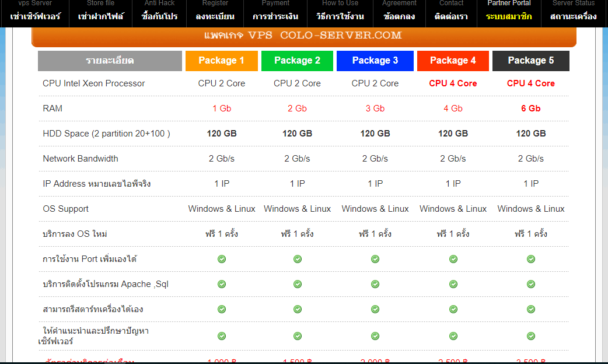Click the 120 GB value under Package 5
Screen dimensions: 608x364
[531, 134]
